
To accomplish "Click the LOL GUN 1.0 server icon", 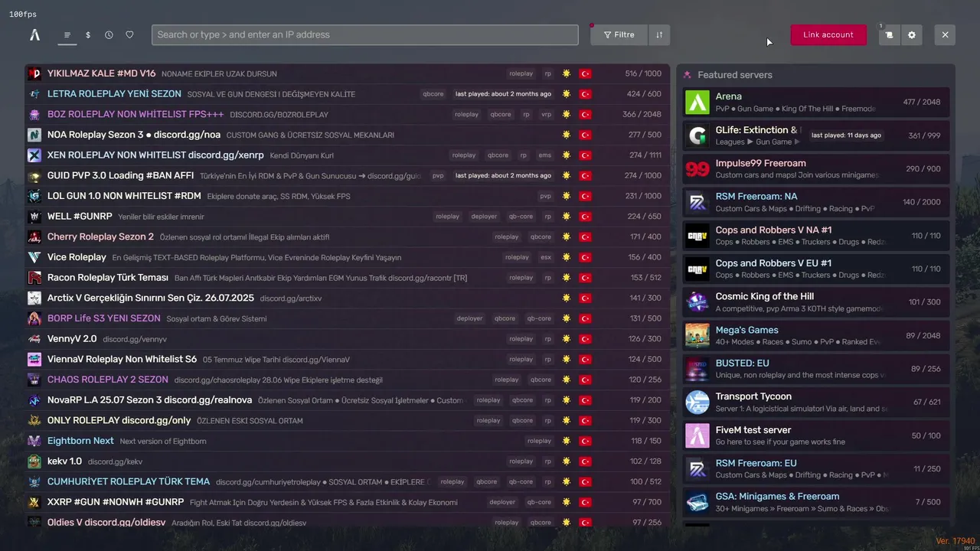I will (x=34, y=196).
